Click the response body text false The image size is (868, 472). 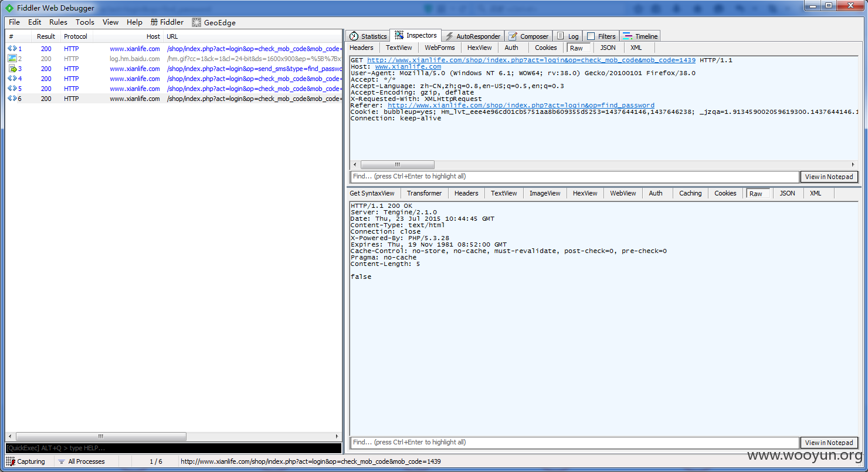(361, 277)
